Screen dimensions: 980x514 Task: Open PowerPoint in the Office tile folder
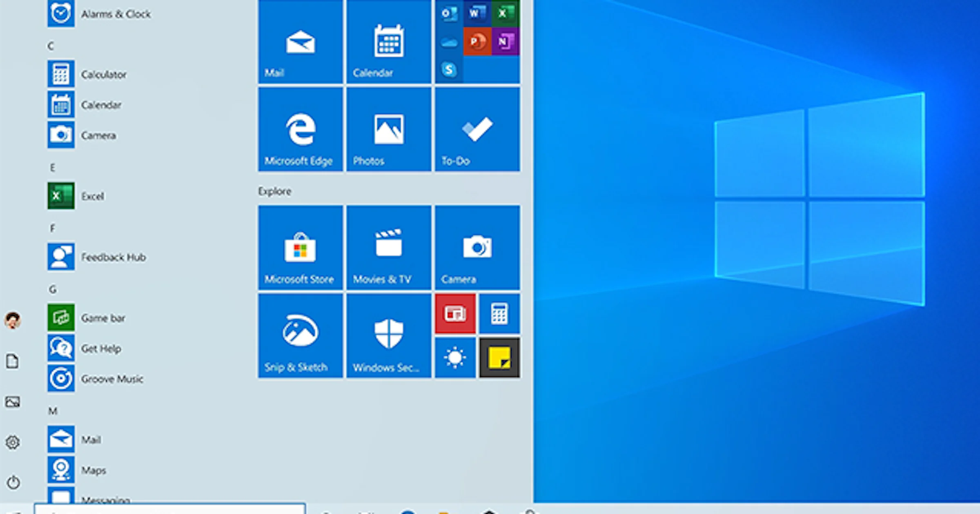coord(477,42)
